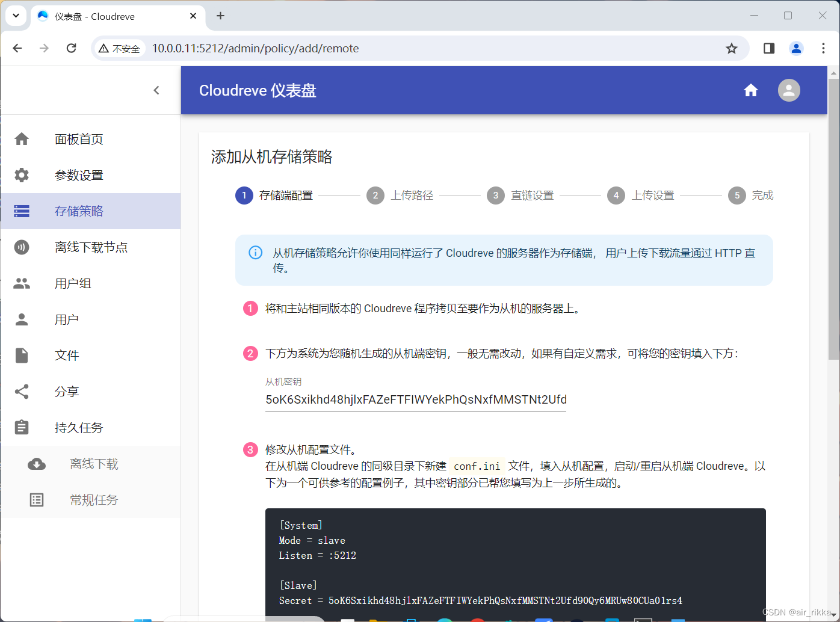This screenshot has height=622, width=840.
Task: Click the person icon beside 用户
Action: point(22,319)
